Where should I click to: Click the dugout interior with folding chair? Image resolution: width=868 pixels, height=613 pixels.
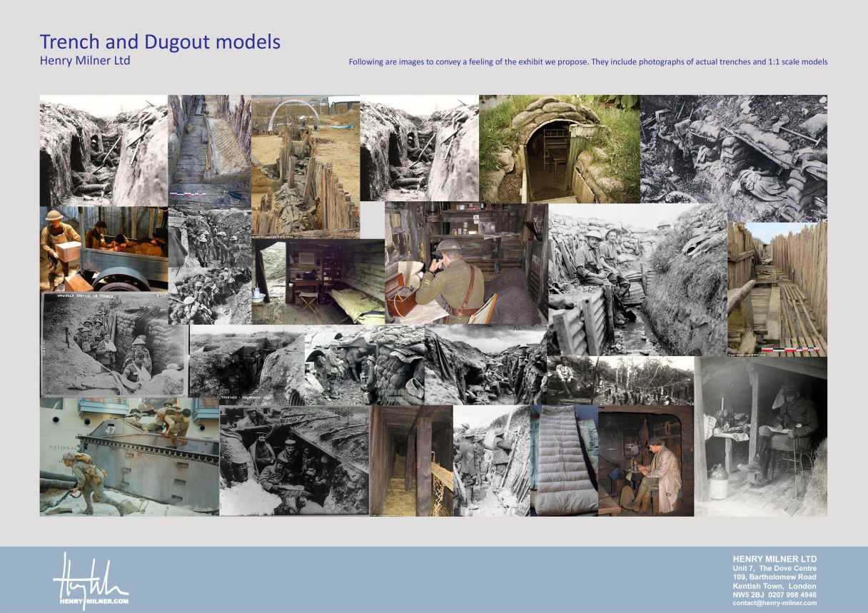tap(318, 282)
